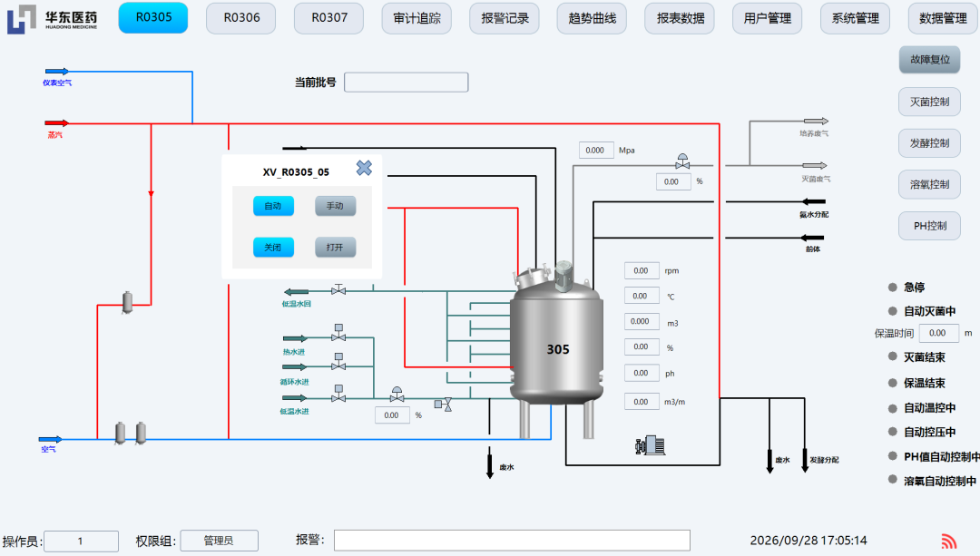The height and width of the screenshot is (556, 980).
Task: Open the 报警记录 alarm records page
Action: tap(505, 18)
